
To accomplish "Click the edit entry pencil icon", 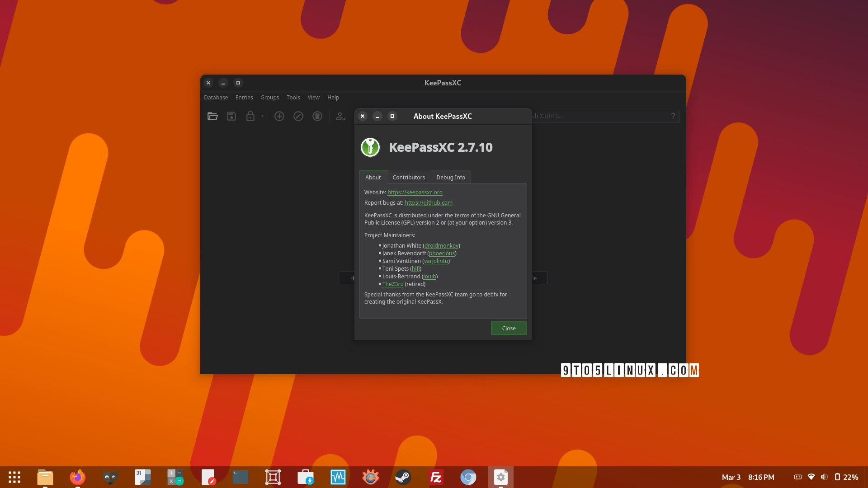I will 298,116.
